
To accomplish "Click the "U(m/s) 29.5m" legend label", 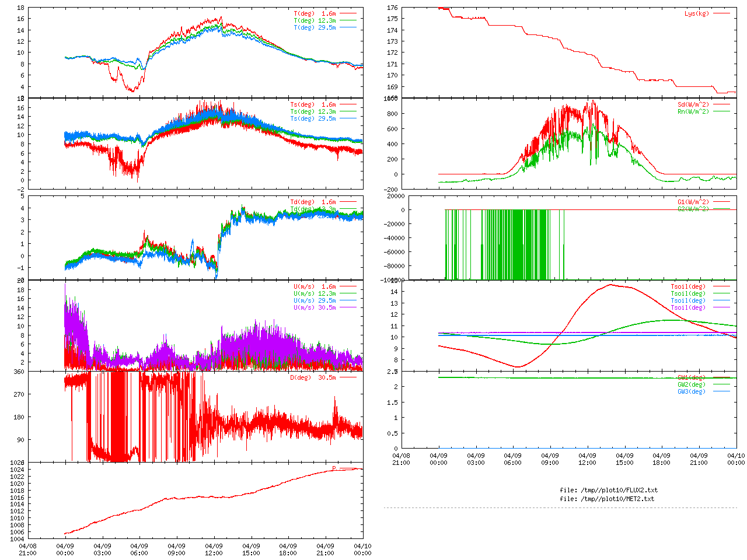I will coord(315,301).
